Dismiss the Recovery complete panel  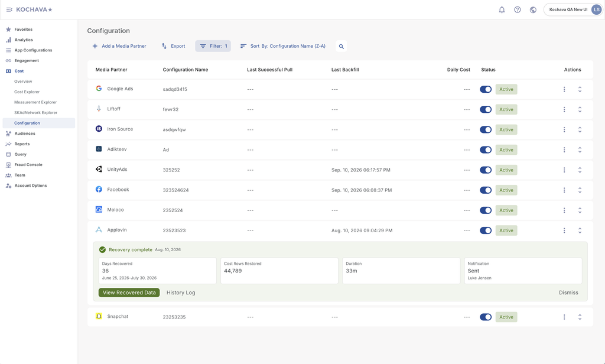pyautogui.click(x=568, y=292)
